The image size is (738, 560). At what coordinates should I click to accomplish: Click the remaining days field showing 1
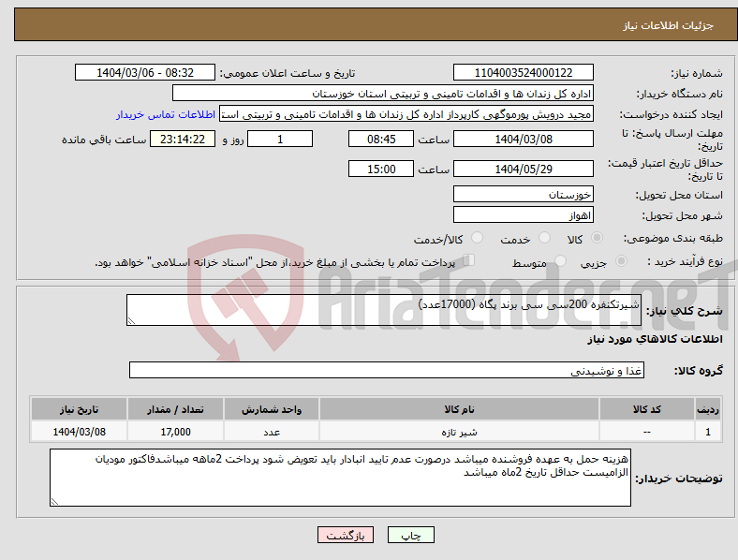(280, 139)
